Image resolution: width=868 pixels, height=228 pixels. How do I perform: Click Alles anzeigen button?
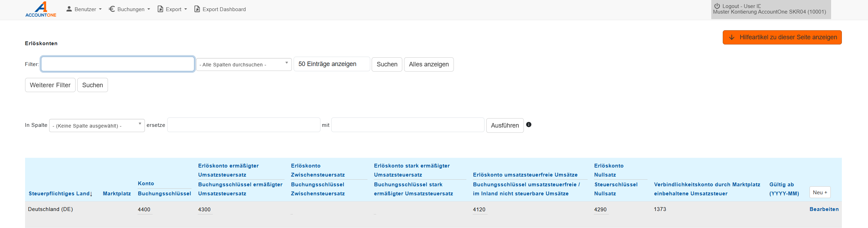click(429, 64)
